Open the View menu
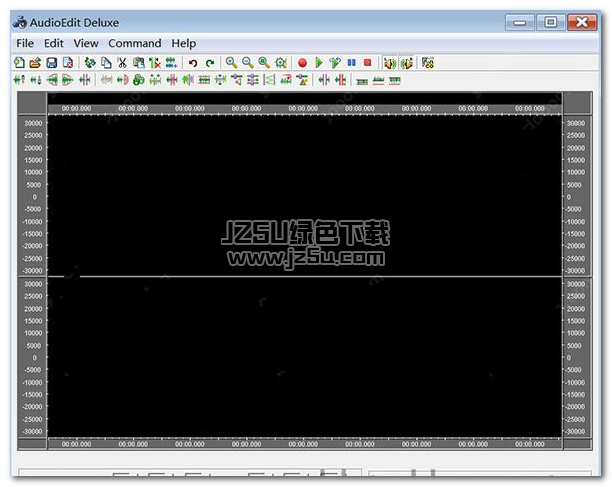The width and height of the screenshot is (612, 487). (86, 43)
